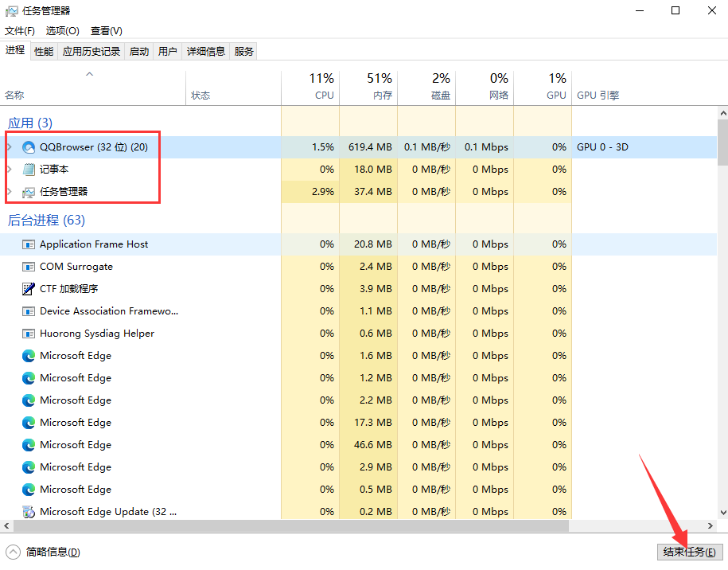The height and width of the screenshot is (570, 728).
Task: Sort by the 网络 column header
Action: [485, 88]
